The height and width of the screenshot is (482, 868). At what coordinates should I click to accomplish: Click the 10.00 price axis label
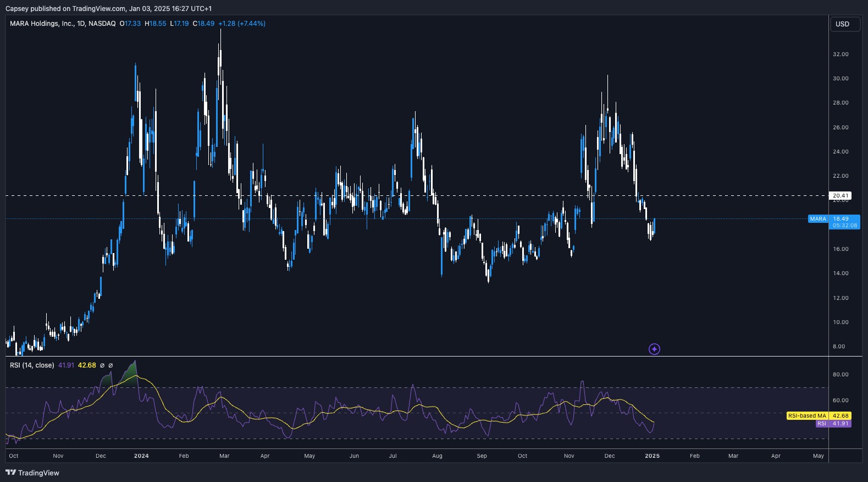(x=841, y=322)
